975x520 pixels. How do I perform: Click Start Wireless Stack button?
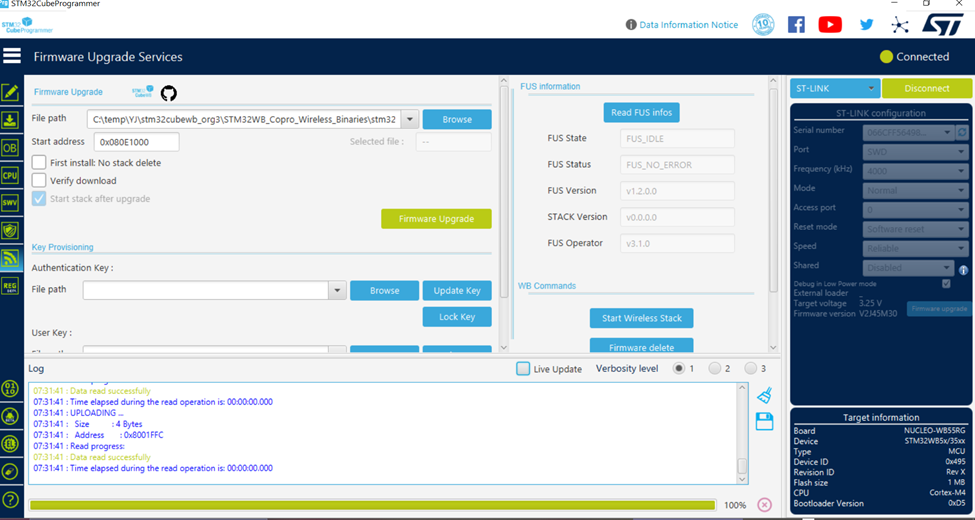(642, 318)
